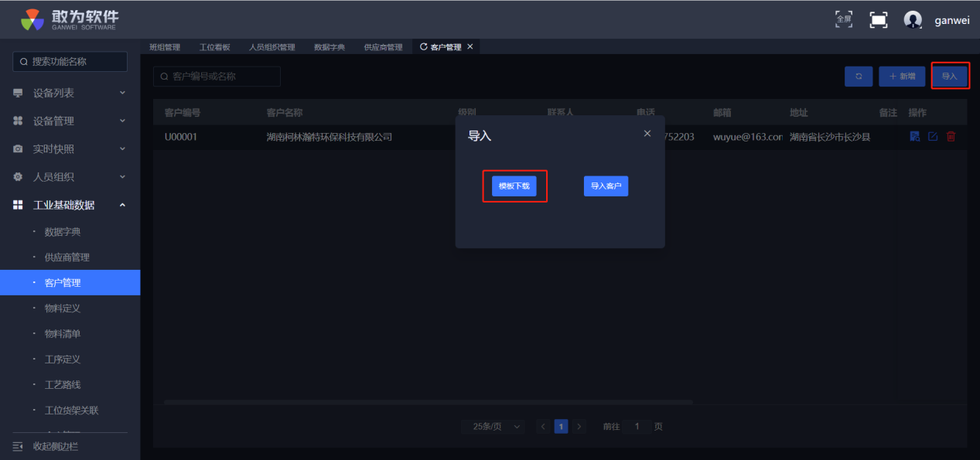Click the 导入客户 button in dialog
The width and height of the screenshot is (980, 460).
[606, 186]
